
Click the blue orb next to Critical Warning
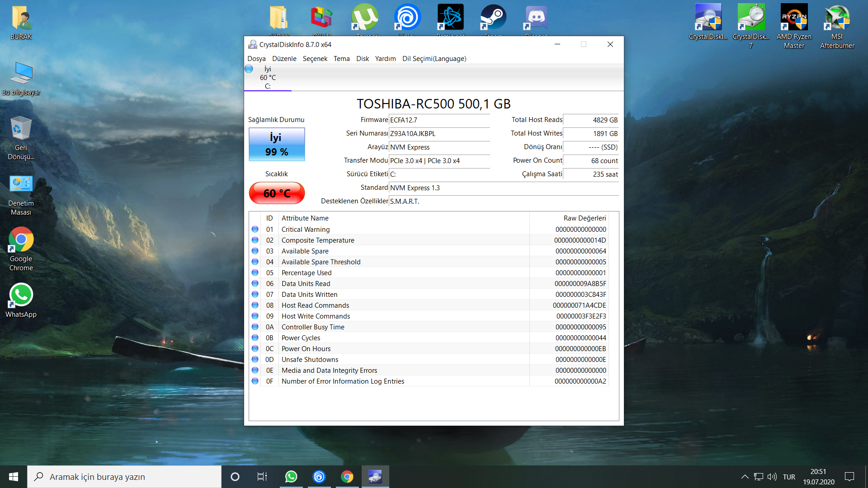tap(255, 230)
